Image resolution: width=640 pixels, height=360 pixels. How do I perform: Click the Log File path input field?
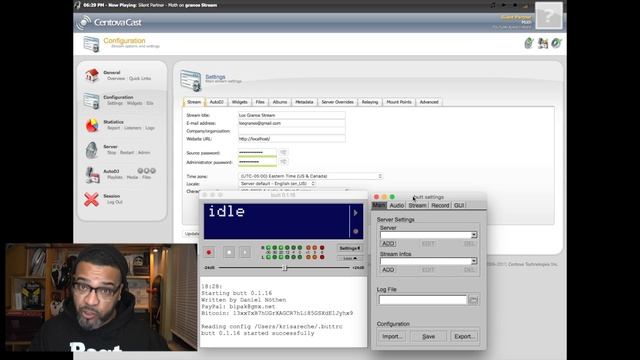(423, 300)
